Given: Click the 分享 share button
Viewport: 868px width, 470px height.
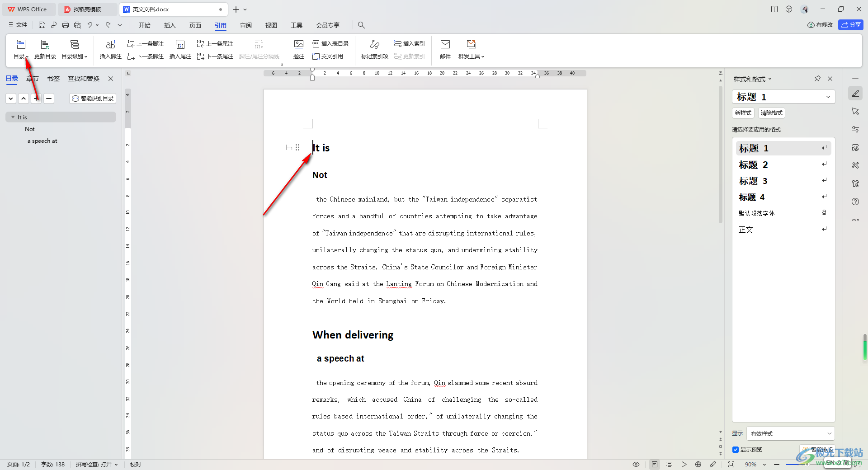Looking at the screenshot, I should click(851, 25).
